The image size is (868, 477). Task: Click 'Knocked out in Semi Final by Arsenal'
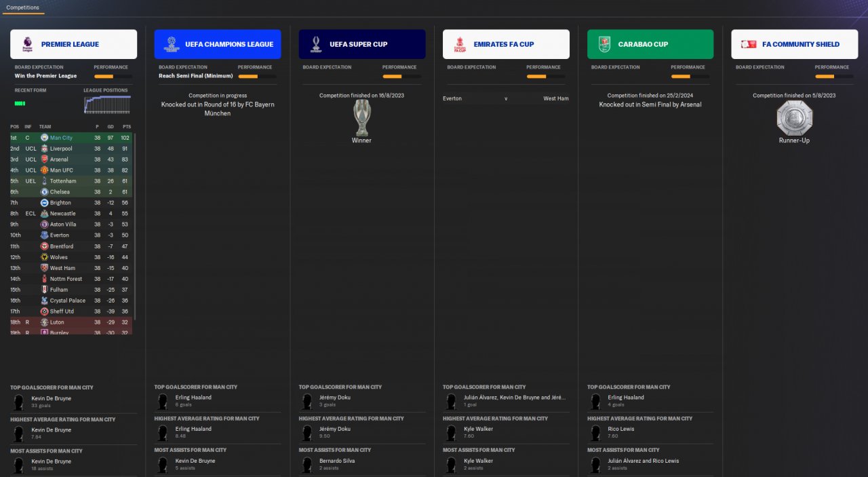[x=650, y=104]
